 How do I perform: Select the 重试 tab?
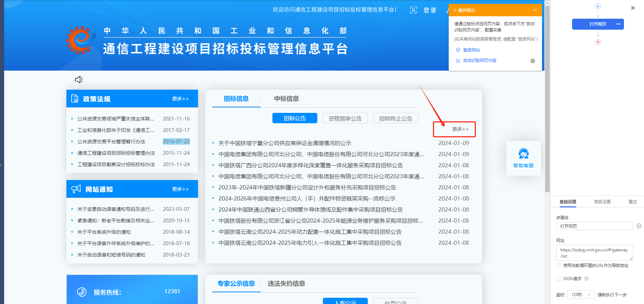pyautogui.click(x=633, y=202)
